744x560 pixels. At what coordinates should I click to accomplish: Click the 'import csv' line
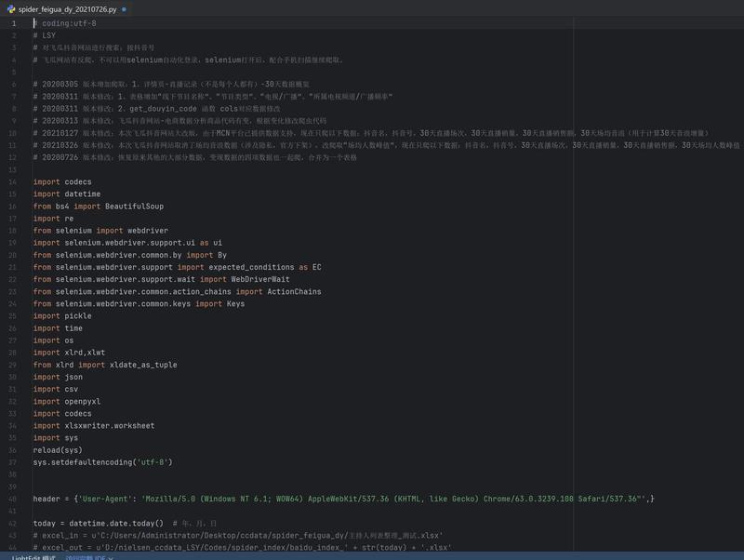pyautogui.click(x=56, y=389)
